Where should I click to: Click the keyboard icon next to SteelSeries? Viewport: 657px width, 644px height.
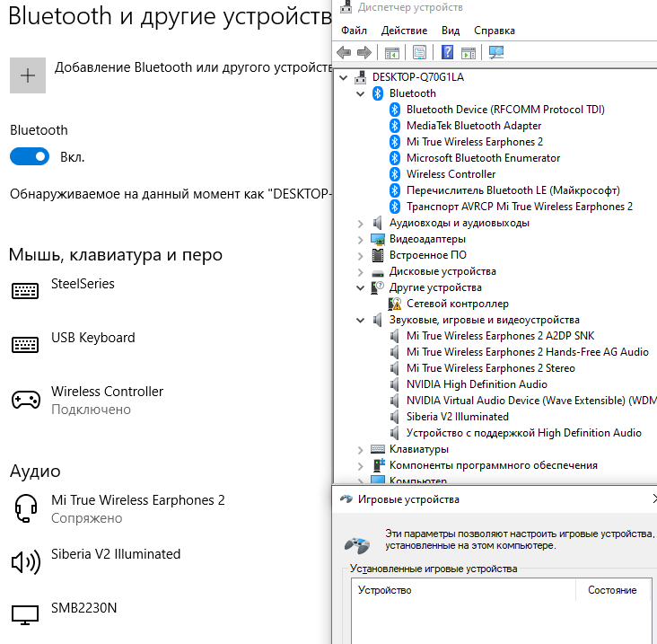[x=25, y=291]
